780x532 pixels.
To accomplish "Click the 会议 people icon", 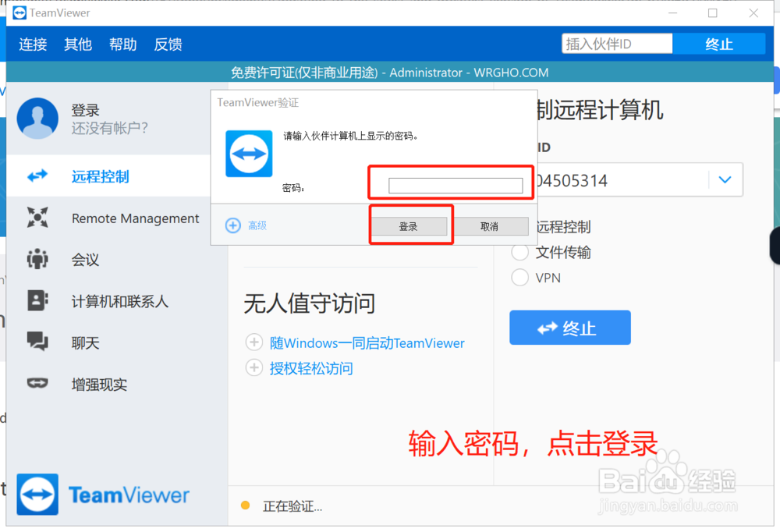I will 37,259.
